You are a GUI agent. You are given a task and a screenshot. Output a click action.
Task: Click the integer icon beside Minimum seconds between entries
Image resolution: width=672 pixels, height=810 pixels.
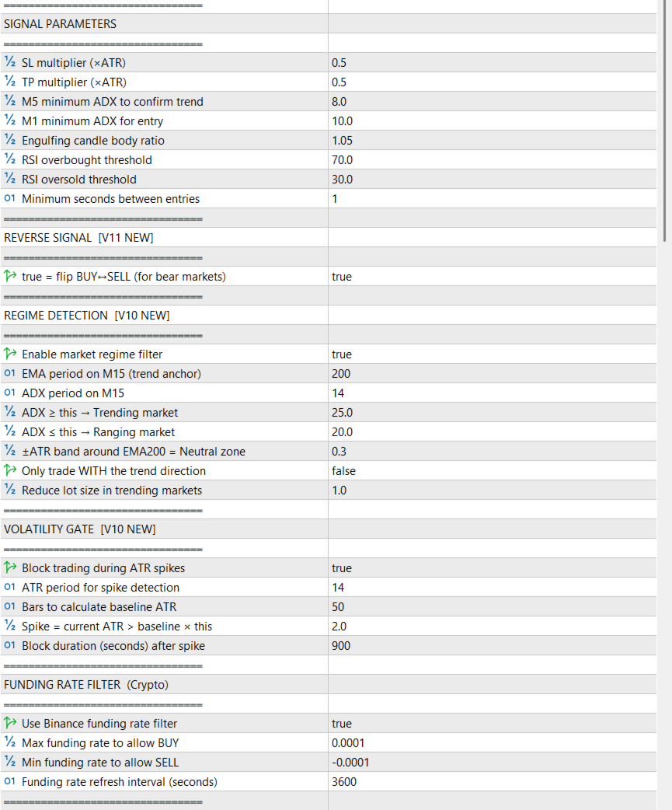(10, 199)
